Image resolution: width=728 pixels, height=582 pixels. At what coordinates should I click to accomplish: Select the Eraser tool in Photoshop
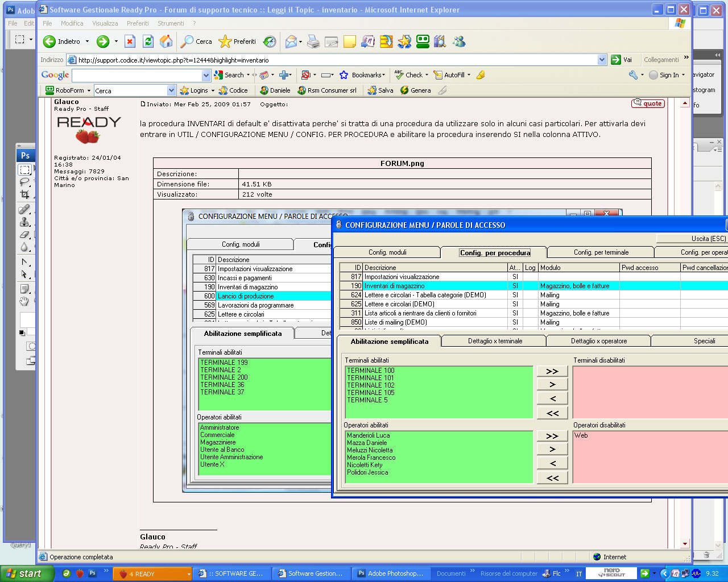click(24, 235)
